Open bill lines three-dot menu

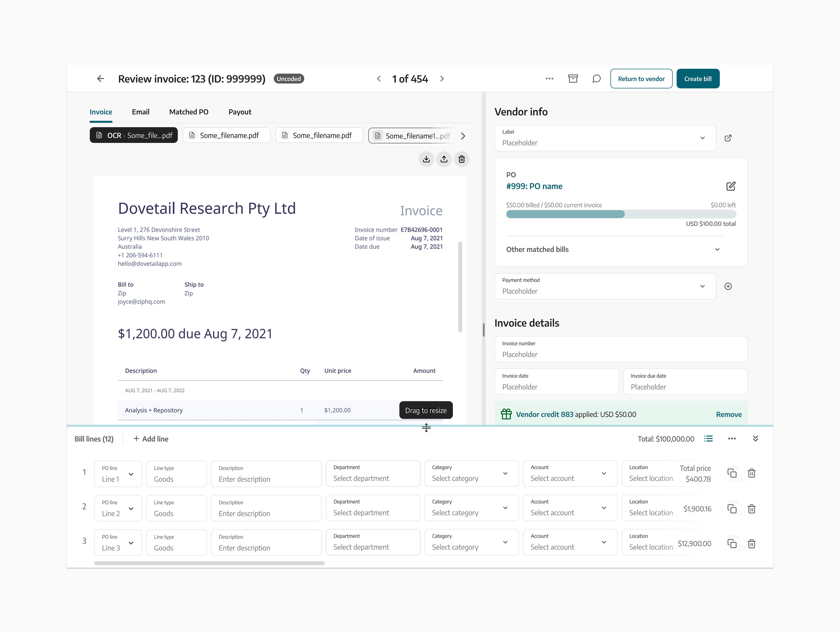732,438
